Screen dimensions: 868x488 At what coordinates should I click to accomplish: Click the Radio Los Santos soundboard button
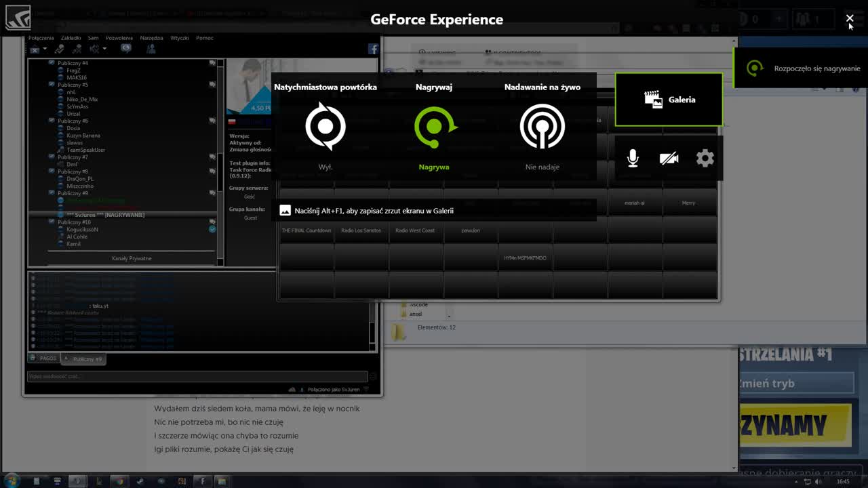pyautogui.click(x=361, y=230)
